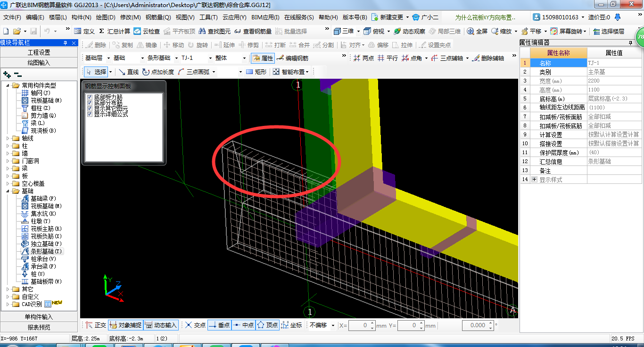Image resolution: width=644 pixels, height=347 pixels.
Task: Toggle 中点 midpoint snap
Action: point(243,325)
